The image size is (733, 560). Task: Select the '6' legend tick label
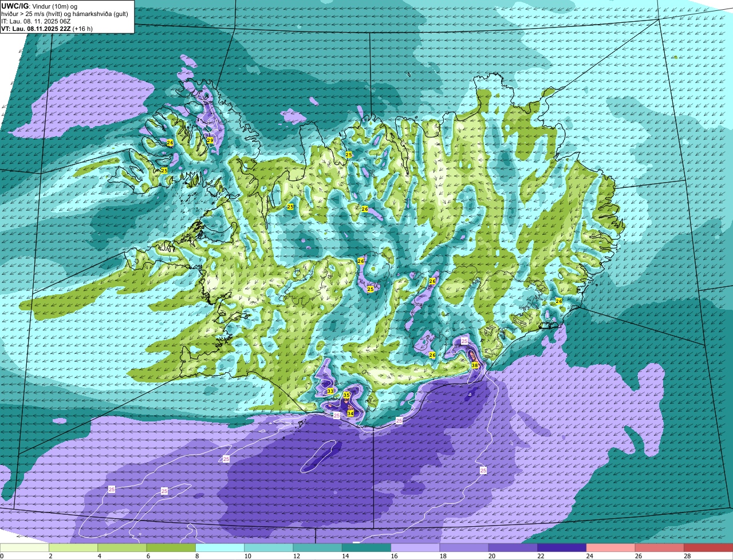coord(148,556)
